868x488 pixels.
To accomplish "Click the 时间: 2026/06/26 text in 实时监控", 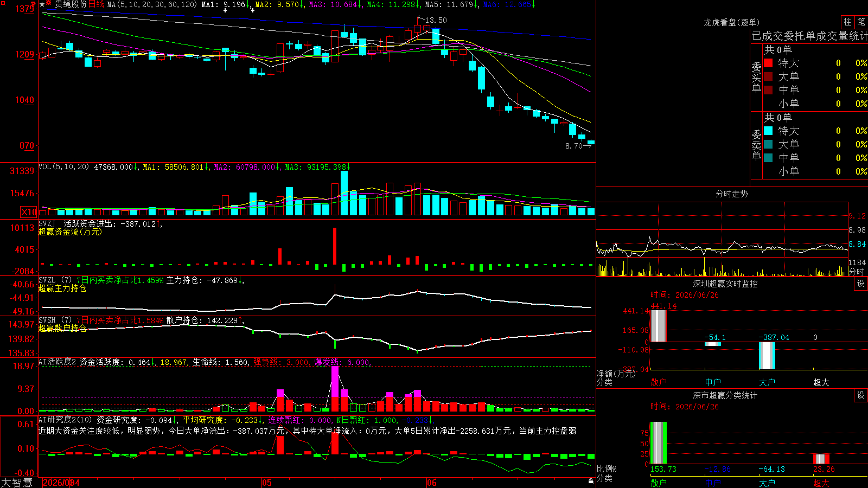I will [685, 295].
